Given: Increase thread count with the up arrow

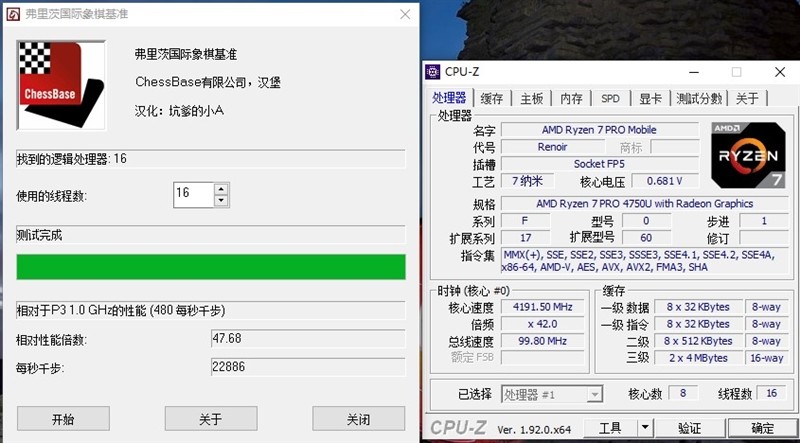Looking at the screenshot, I should point(221,189).
